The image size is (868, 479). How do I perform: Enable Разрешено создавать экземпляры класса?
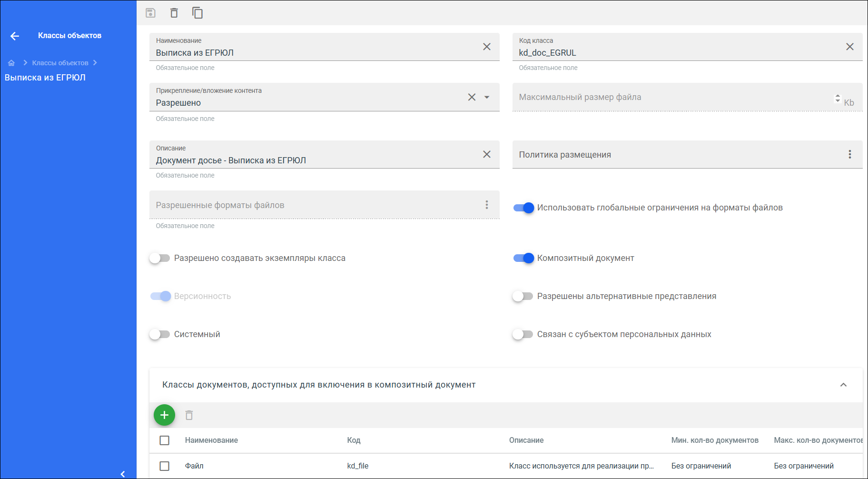159,258
